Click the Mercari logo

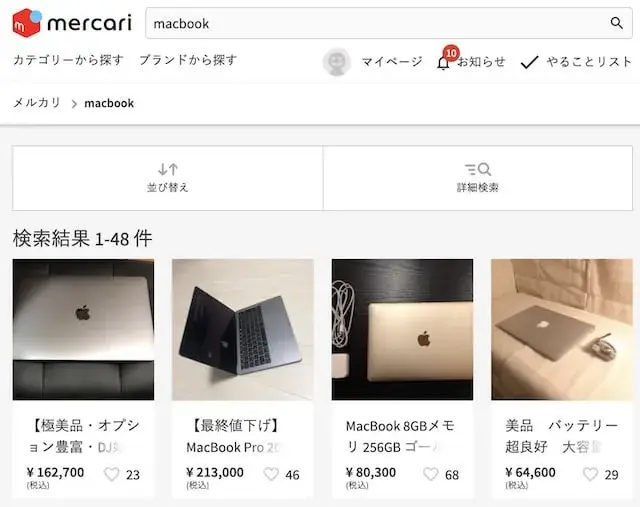coord(72,23)
